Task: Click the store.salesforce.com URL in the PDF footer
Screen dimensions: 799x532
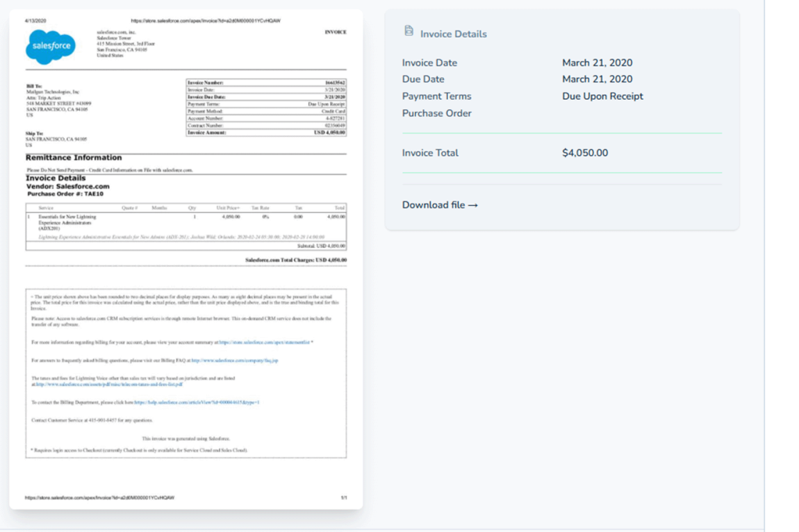Action: coord(99,498)
